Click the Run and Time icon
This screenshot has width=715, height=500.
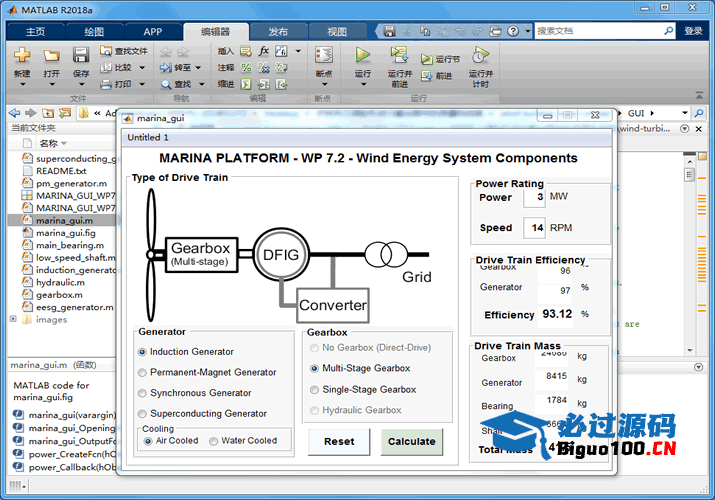click(480, 55)
